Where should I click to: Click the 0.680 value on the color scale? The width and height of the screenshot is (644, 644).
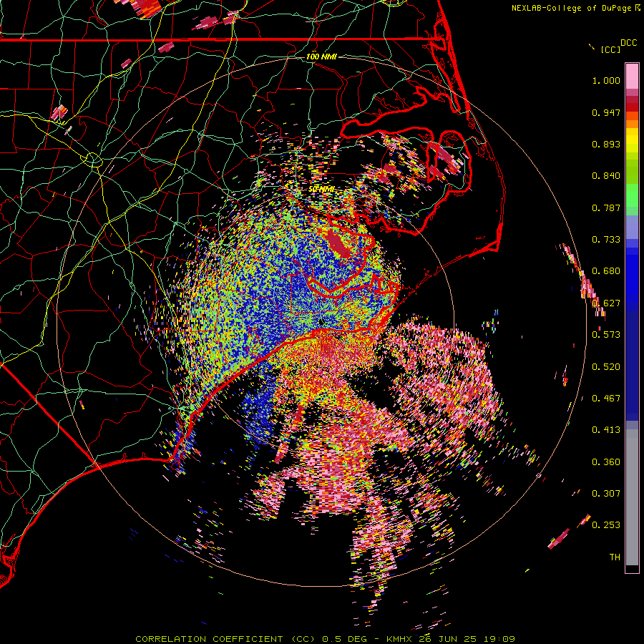[606, 271]
